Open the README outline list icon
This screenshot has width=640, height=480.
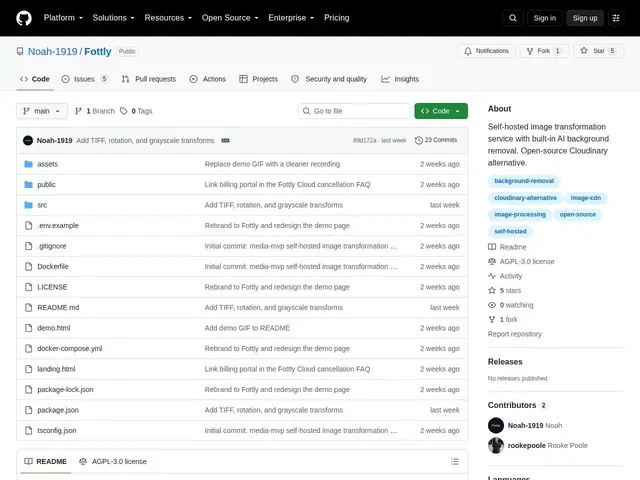click(455, 462)
